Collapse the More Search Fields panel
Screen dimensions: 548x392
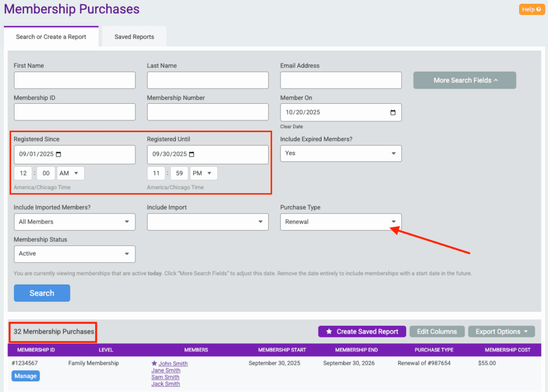(465, 80)
